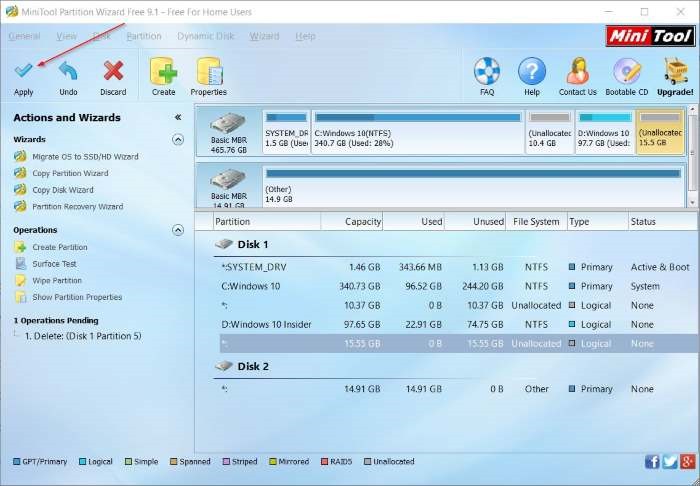700x486 pixels.
Task: Open the Help menu
Action: point(305,36)
